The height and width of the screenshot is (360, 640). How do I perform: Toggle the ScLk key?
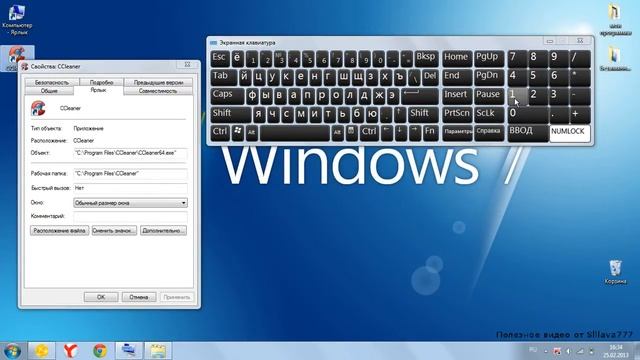489,115
